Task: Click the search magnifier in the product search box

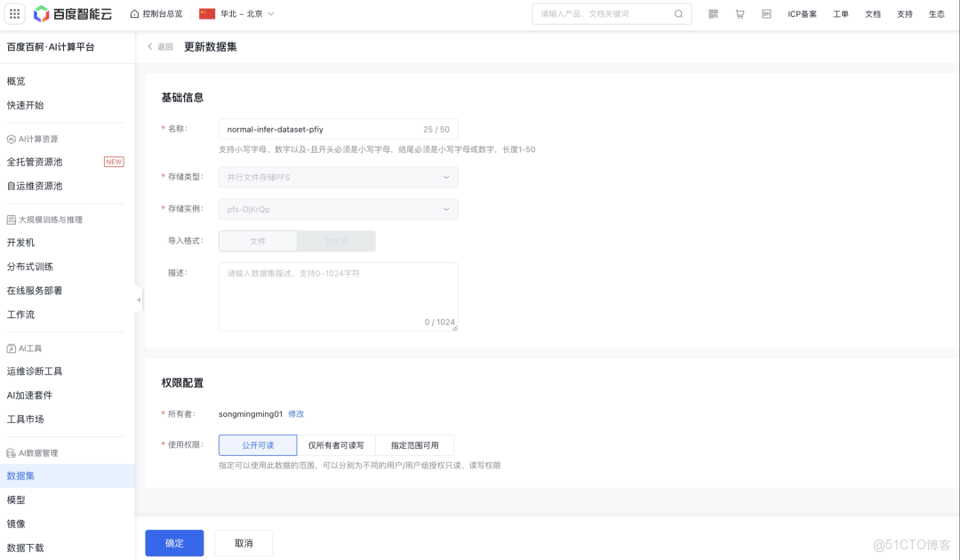Action: click(x=677, y=13)
